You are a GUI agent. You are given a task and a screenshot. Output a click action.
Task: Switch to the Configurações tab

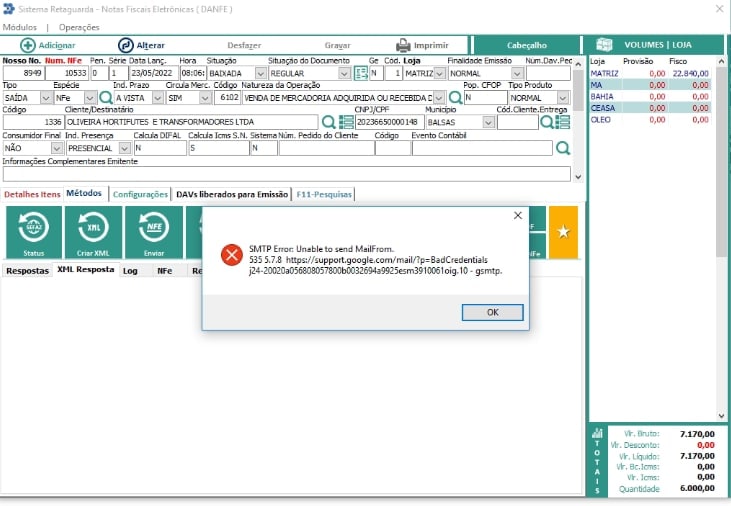pyautogui.click(x=140, y=194)
